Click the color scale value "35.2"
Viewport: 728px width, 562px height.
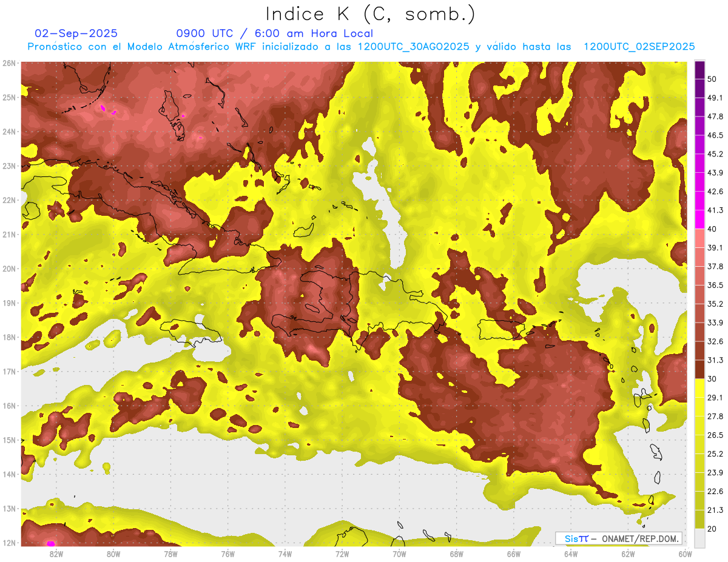715,304
